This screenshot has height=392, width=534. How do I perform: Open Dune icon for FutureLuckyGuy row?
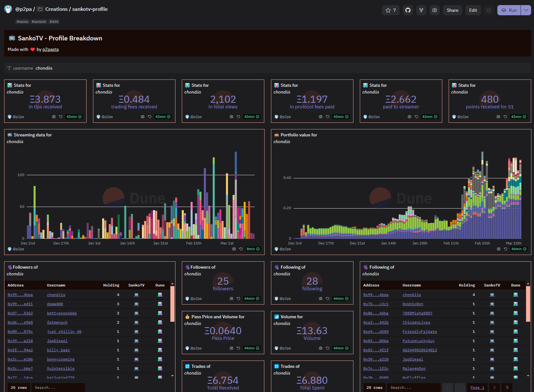click(516, 341)
